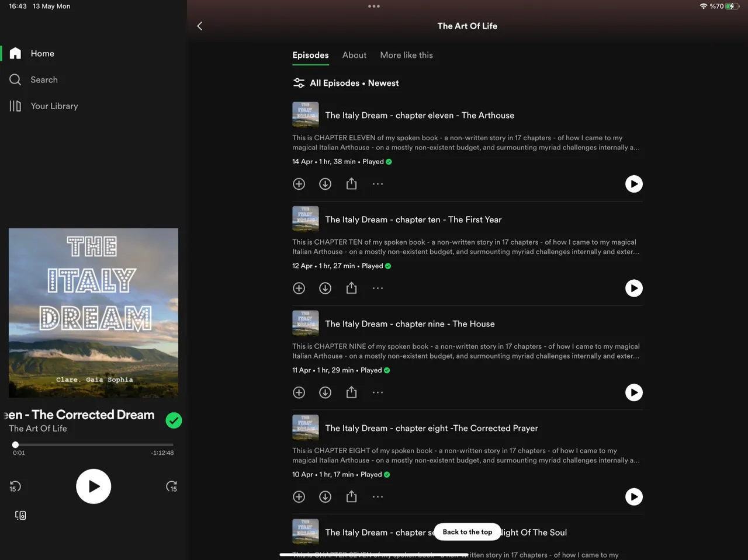Open The Art Of Life show under now playing
The height and width of the screenshot is (560, 748).
click(38, 428)
